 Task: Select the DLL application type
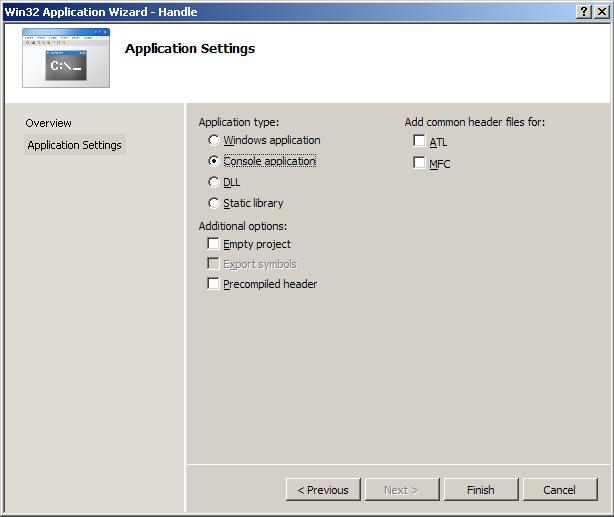214,182
